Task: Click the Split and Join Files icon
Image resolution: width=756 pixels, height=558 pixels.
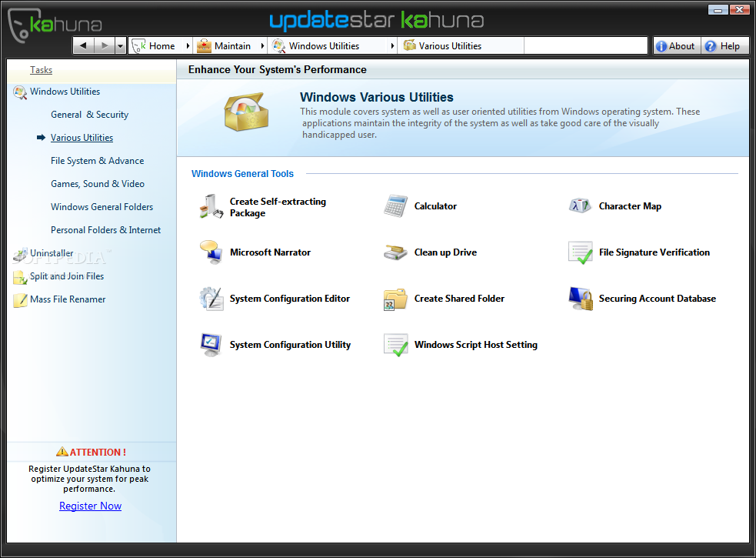Action: (20, 277)
